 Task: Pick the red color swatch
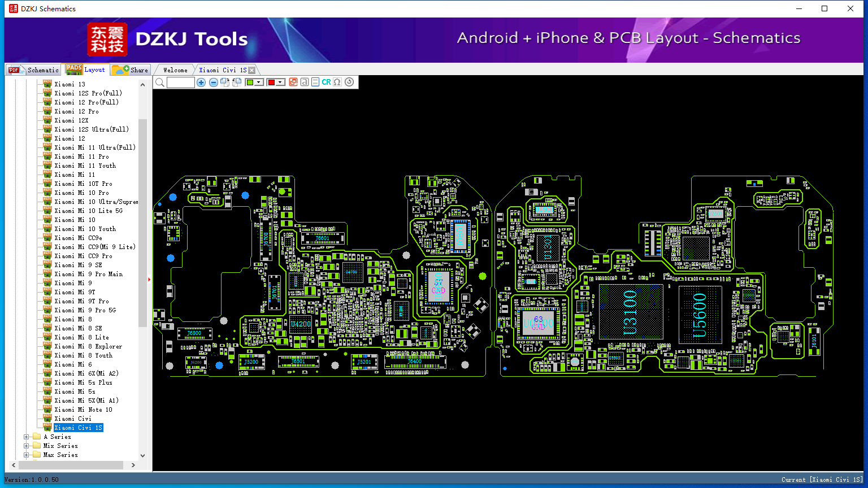point(271,82)
